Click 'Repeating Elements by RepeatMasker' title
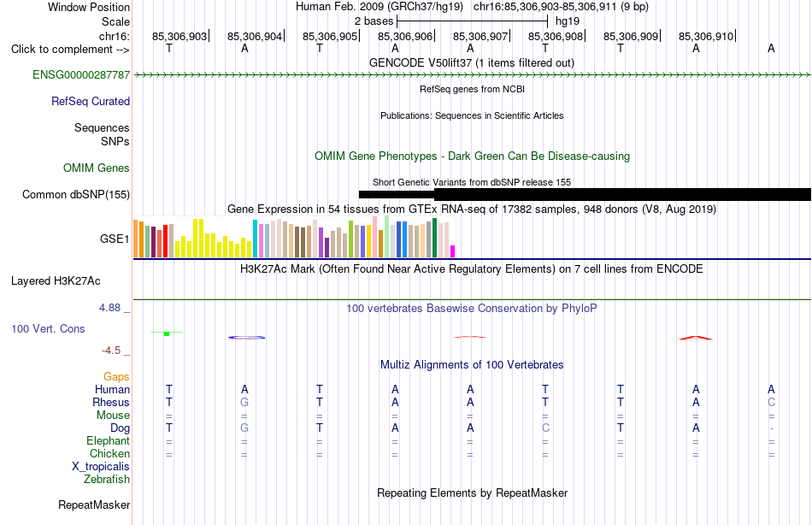The width and height of the screenshot is (812, 525). (x=472, y=493)
